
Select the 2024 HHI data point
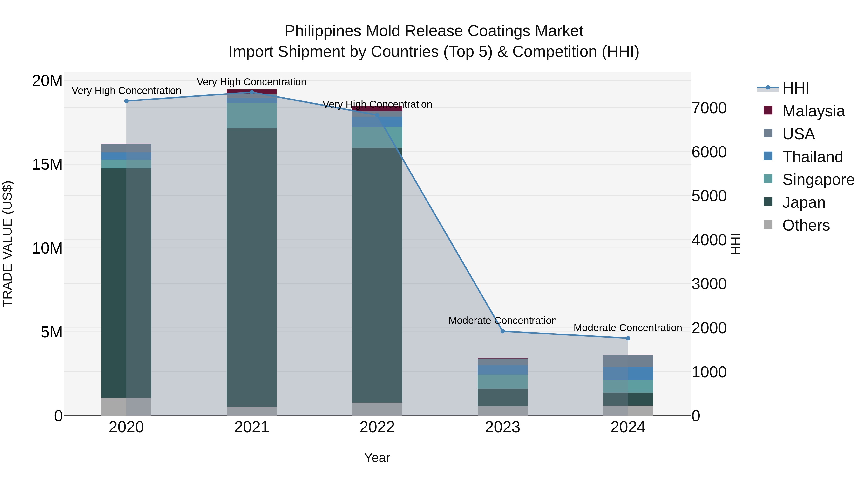click(x=628, y=338)
